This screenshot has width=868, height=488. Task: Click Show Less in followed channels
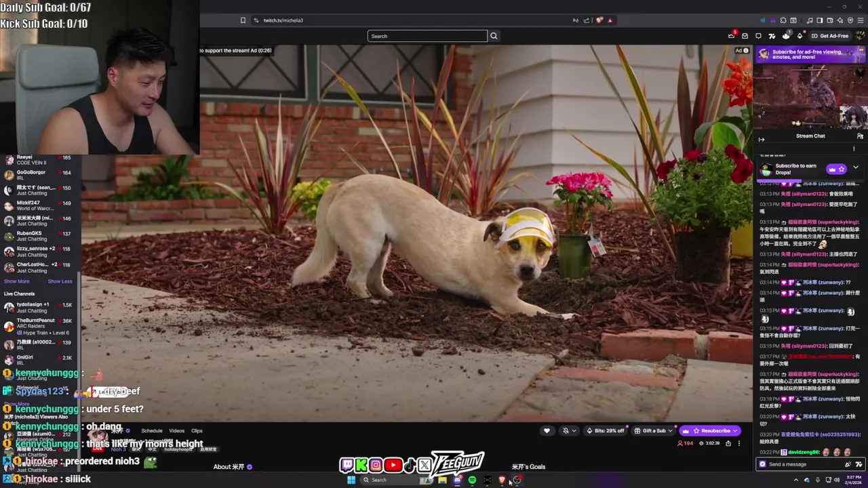pos(60,281)
